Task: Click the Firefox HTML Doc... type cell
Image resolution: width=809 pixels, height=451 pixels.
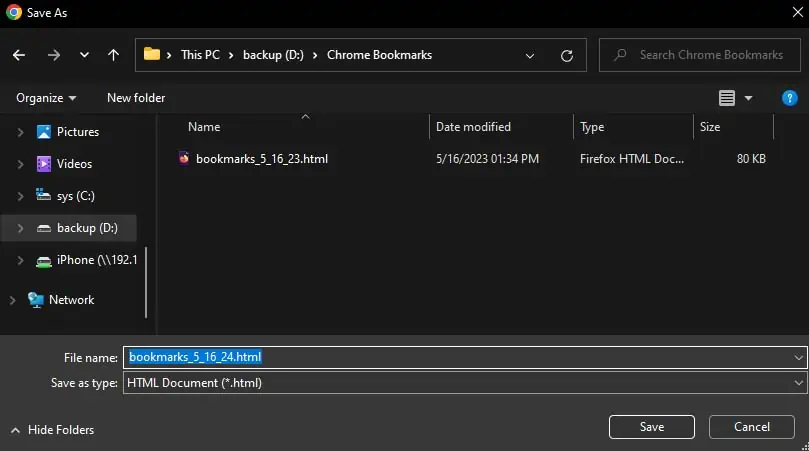Action: (x=632, y=159)
